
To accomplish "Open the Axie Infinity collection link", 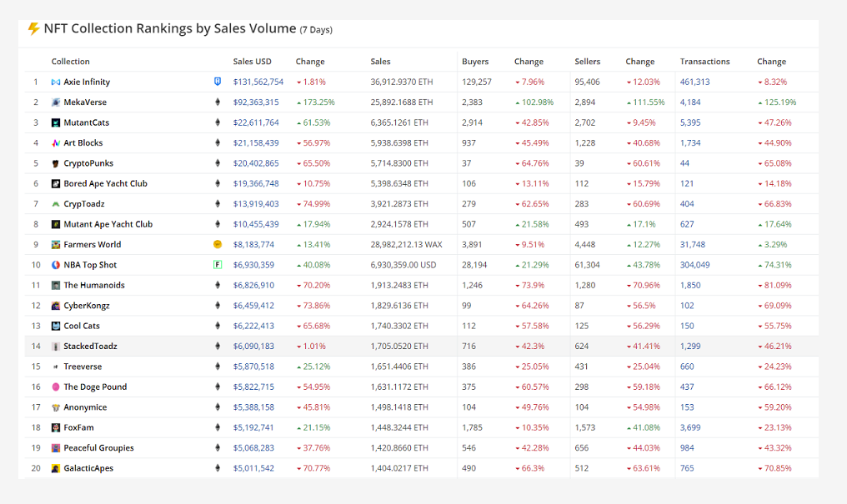I will tap(87, 82).
